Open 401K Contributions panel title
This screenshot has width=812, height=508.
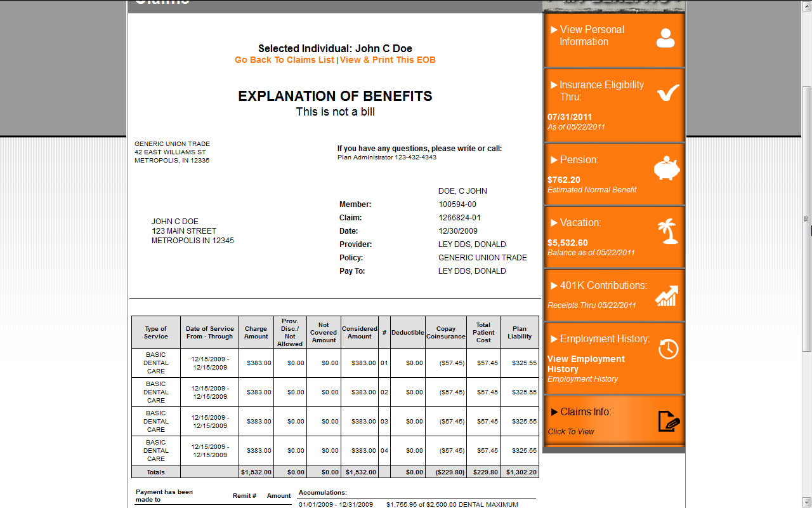click(604, 286)
